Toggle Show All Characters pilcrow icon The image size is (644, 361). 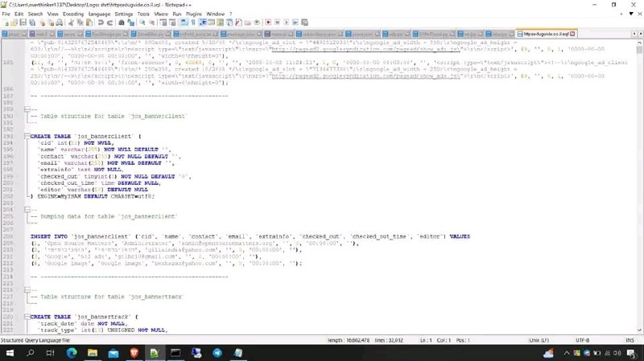pyautogui.click(x=193, y=23)
